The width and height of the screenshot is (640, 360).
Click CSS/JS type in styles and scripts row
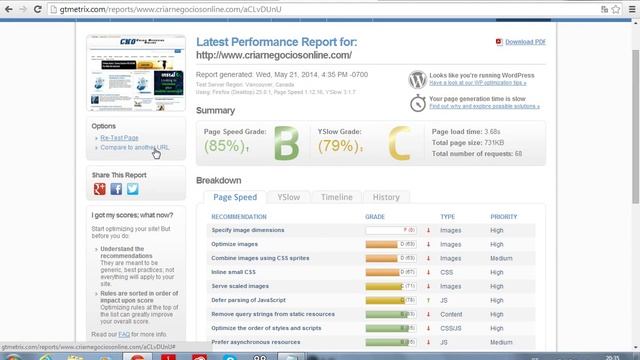pos(451,328)
